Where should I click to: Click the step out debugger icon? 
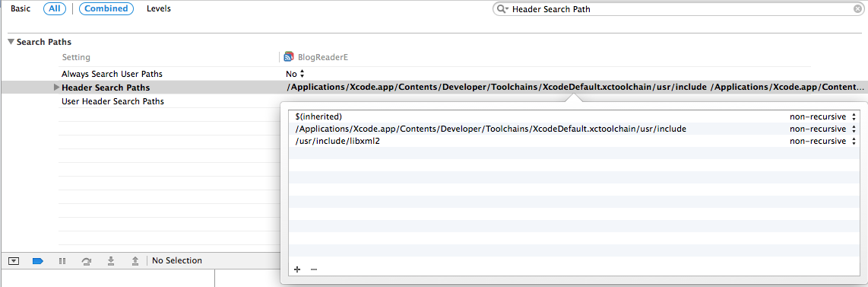click(135, 260)
